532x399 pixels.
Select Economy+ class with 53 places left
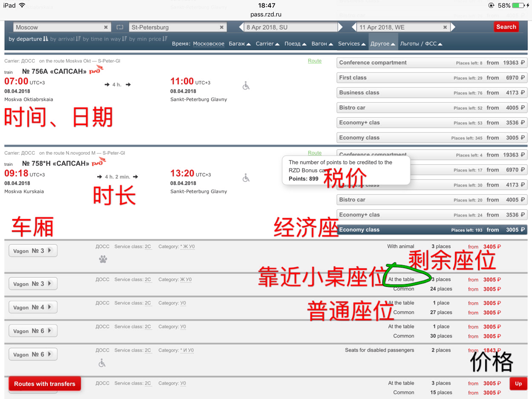[432, 123]
